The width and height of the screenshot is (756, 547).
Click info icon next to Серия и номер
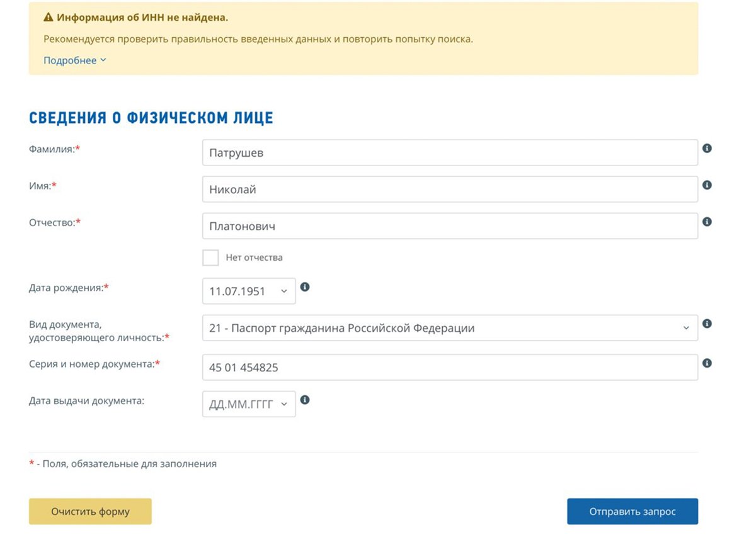coord(707,363)
